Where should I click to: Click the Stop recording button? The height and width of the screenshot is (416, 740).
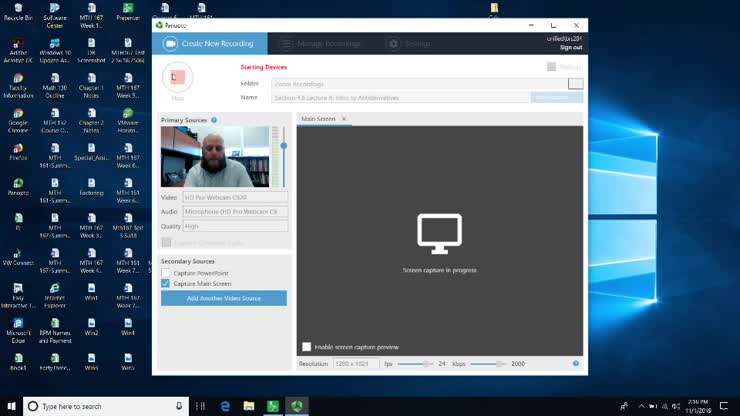coord(177,78)
